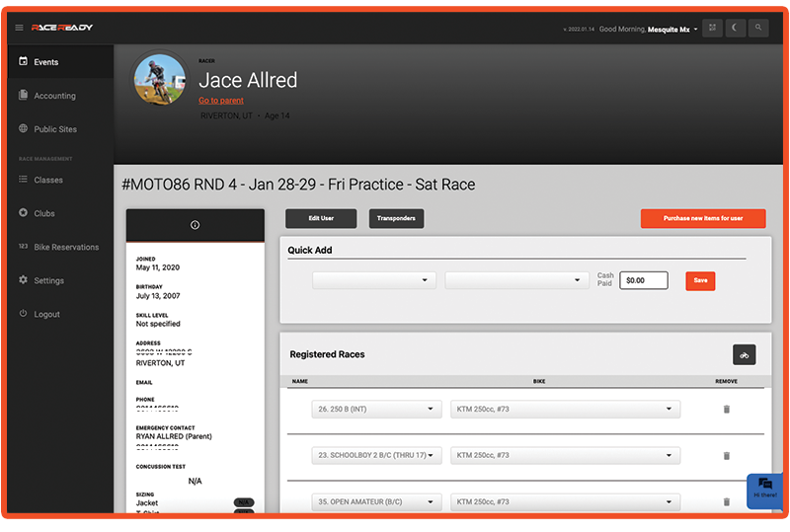
Task: Open the second Quick Add dropdown
Action: point(516,280)
